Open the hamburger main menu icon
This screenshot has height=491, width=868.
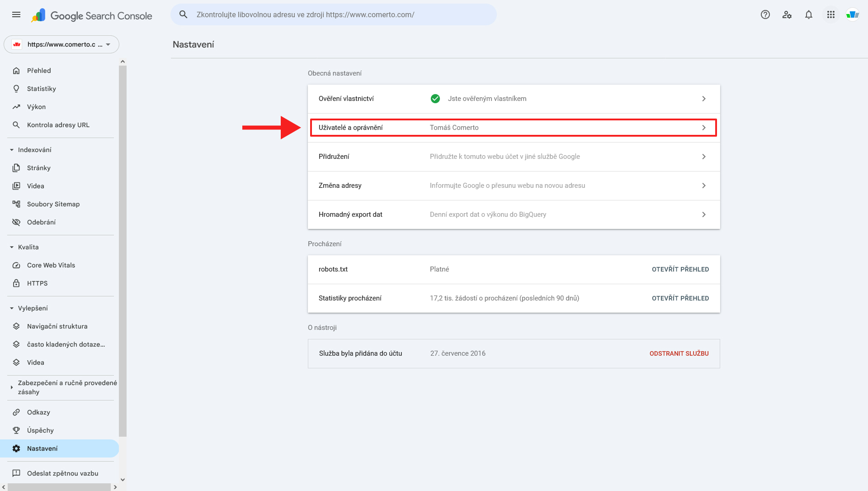click(x=16, y=14)
